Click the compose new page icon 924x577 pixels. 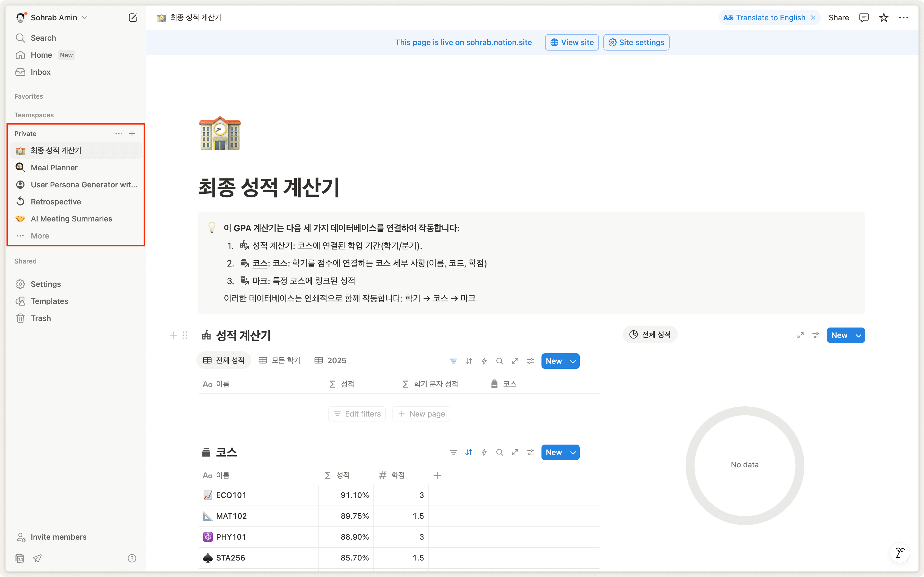tap(133, 18)
